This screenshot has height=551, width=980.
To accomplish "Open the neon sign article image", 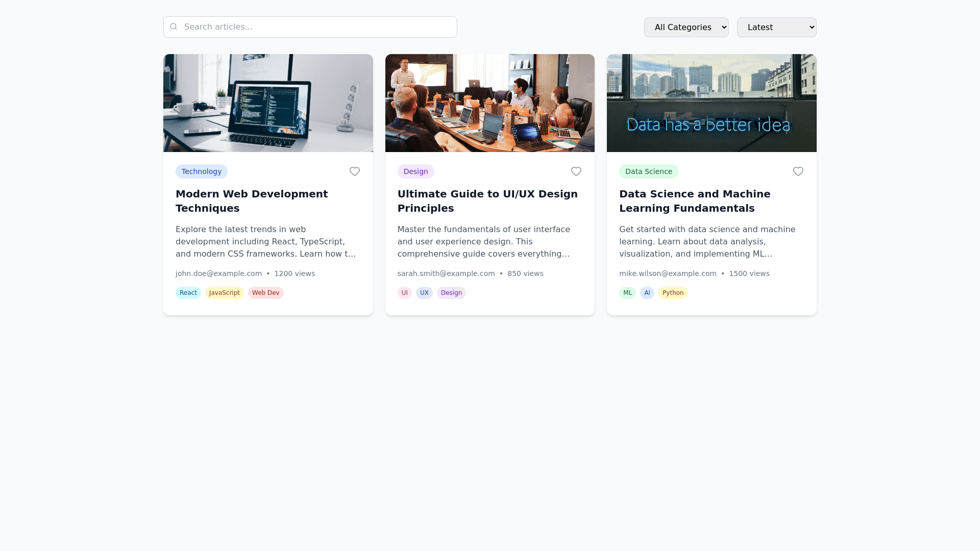I will (712, 103).
